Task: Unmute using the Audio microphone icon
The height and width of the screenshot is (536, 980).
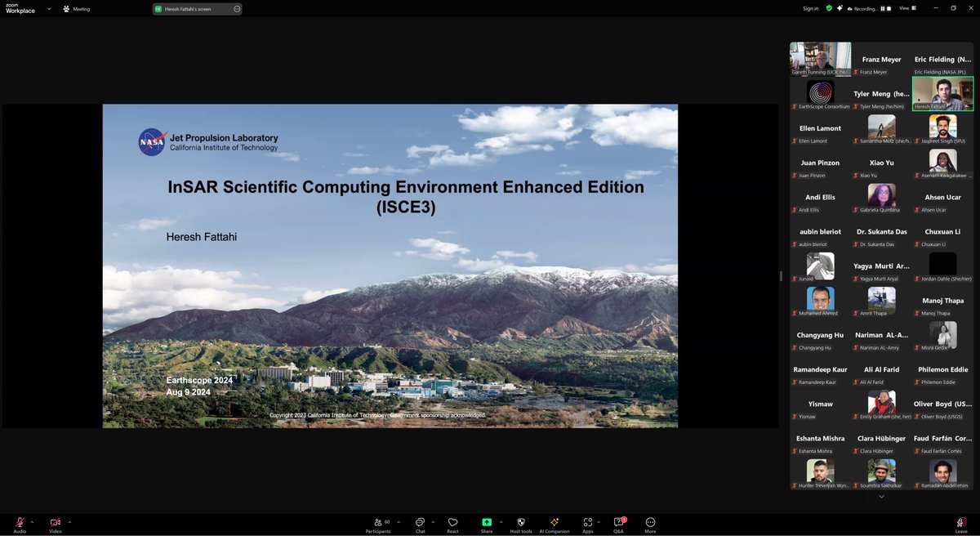Action: 20,522
